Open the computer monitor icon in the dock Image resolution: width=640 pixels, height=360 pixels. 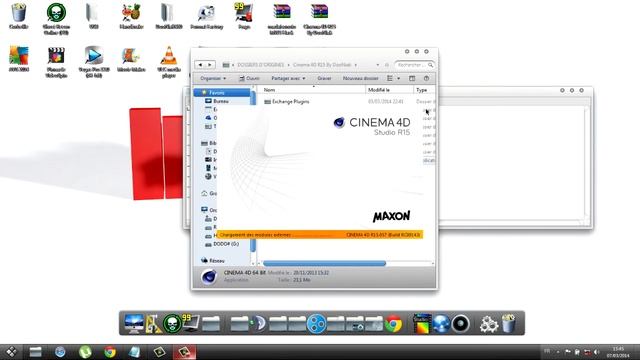(x=134, y=324)
